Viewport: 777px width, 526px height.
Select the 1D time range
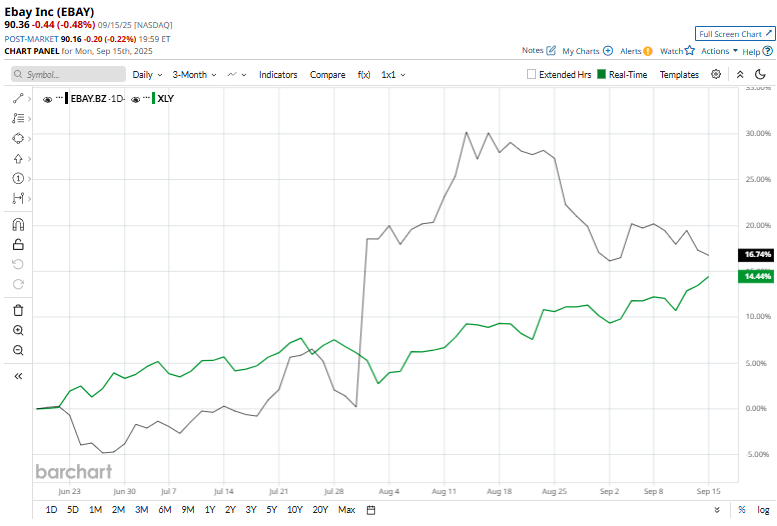click(51, 510)
